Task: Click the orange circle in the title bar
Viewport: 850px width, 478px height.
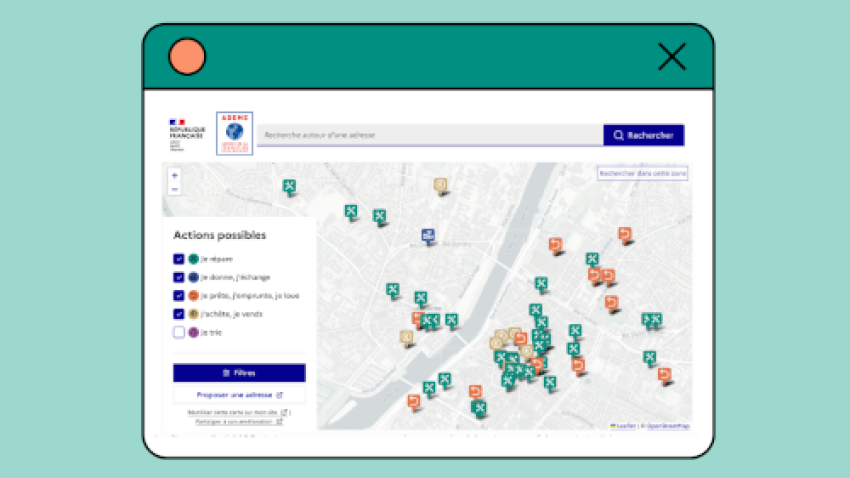Action: point(187,57)
